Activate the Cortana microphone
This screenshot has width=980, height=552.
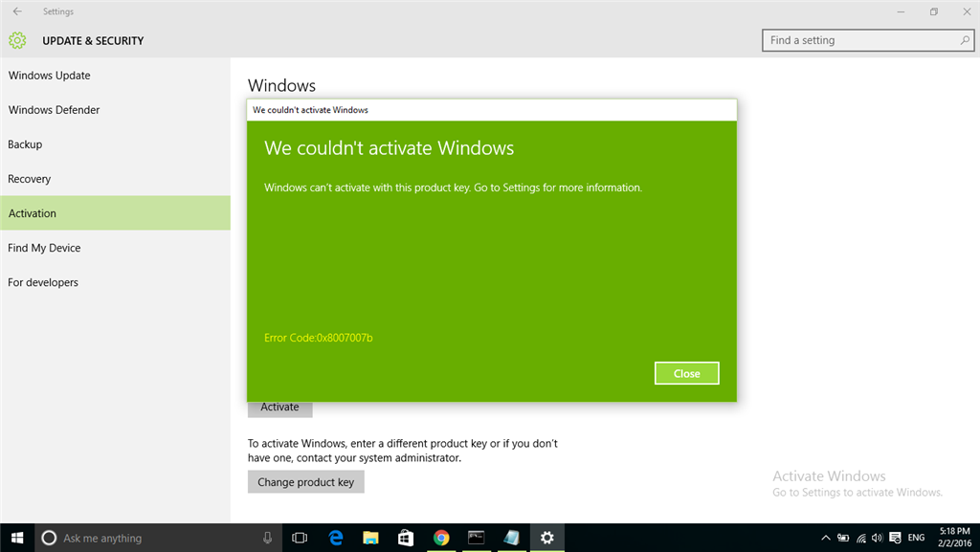tap(268, 538)
